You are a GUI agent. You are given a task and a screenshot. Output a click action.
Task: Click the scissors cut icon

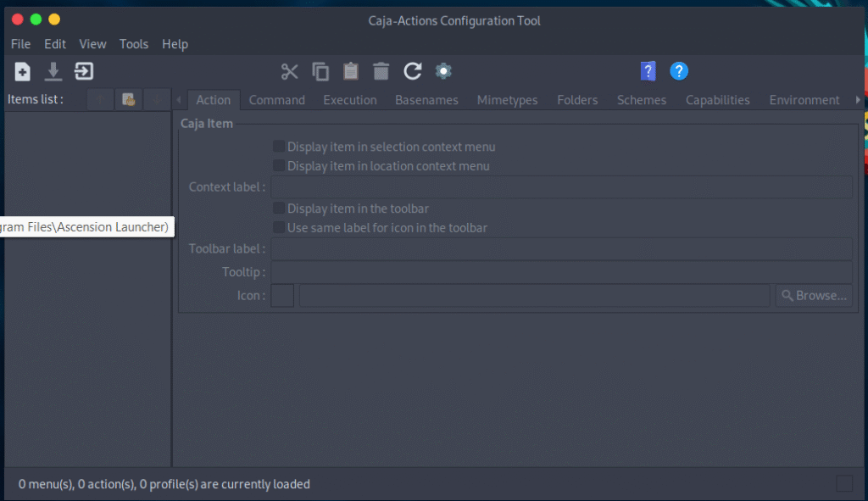click(x=290, y=71)
